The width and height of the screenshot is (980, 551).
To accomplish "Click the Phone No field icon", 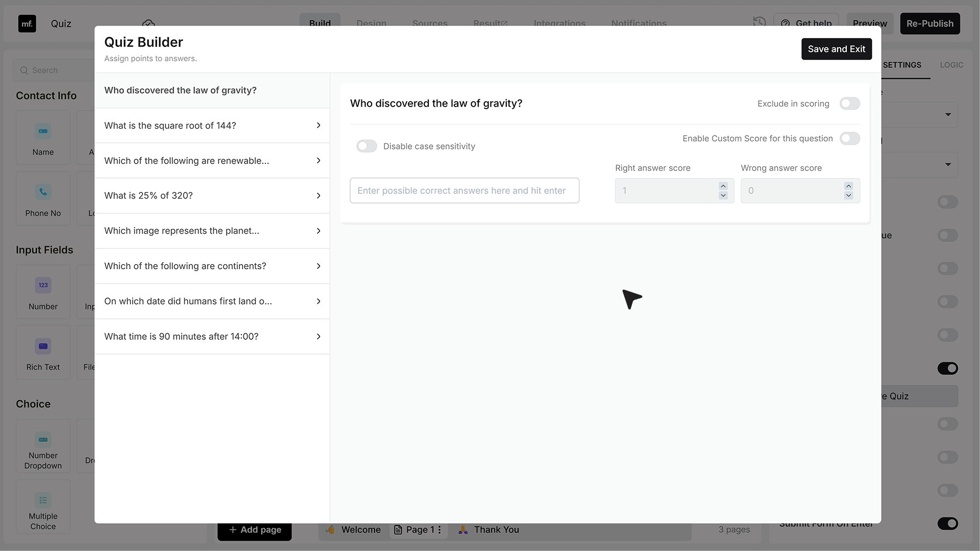I will (43, 192).
